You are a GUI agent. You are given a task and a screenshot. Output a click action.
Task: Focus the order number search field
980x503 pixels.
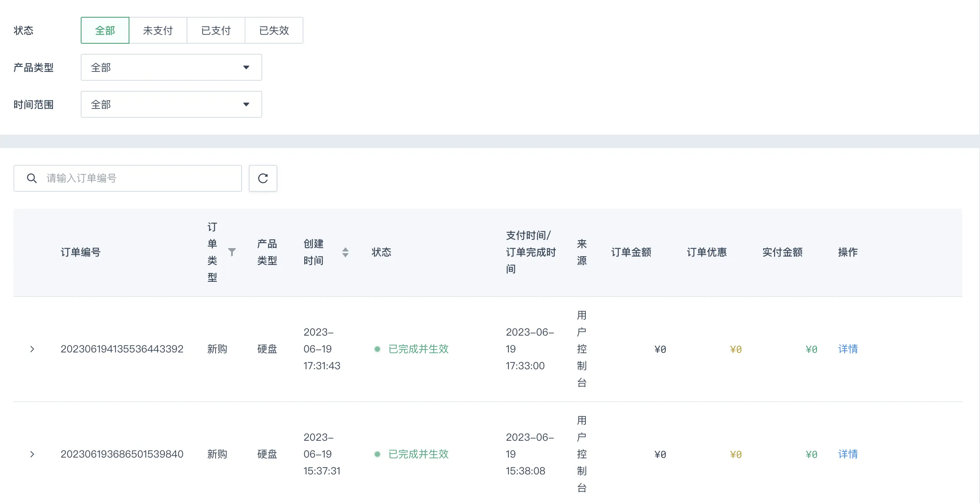[x=128, y=178]
